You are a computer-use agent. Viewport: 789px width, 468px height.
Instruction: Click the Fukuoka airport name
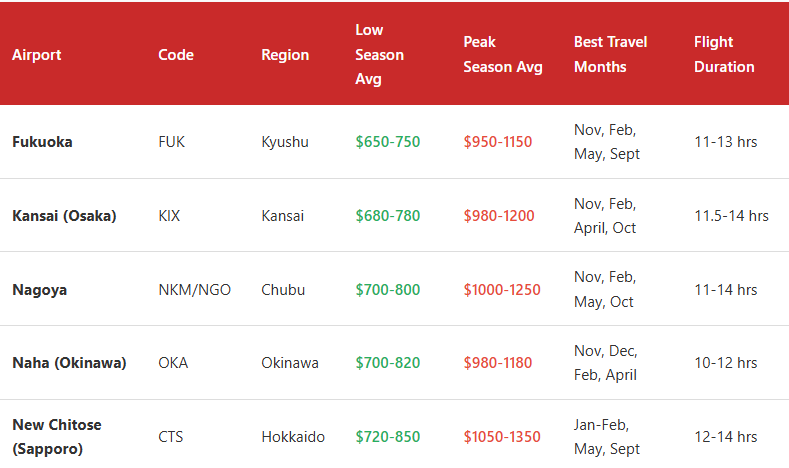point(42,142)
